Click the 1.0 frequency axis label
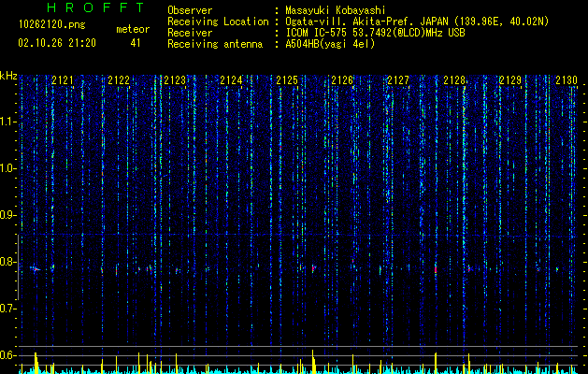This screenshot has width=588, height=374. [x=7, y=168]
